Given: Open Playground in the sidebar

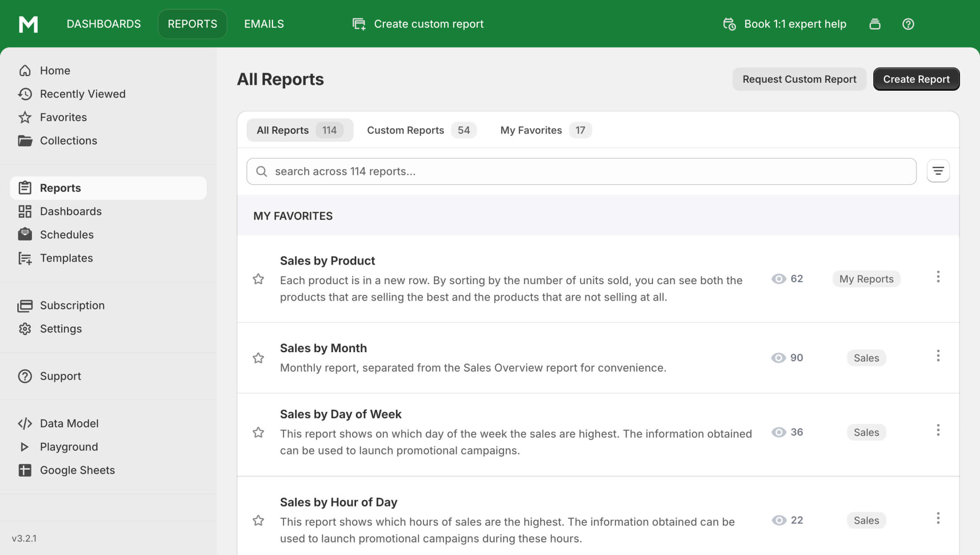Looking at the screenshot, I should (x=68, y=446).
